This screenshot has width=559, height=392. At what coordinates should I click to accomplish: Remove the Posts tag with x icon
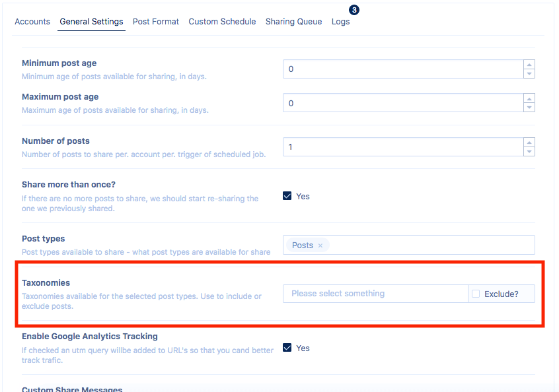coord(320,245)
